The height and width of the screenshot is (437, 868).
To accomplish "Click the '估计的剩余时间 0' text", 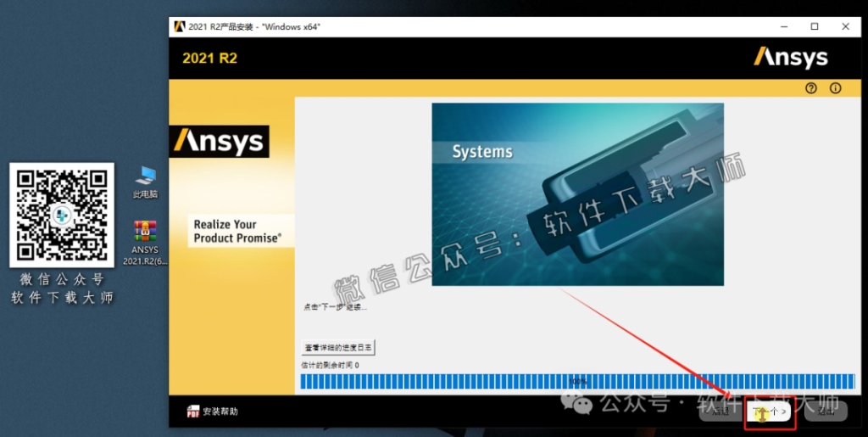I will (x=330, y=366).
